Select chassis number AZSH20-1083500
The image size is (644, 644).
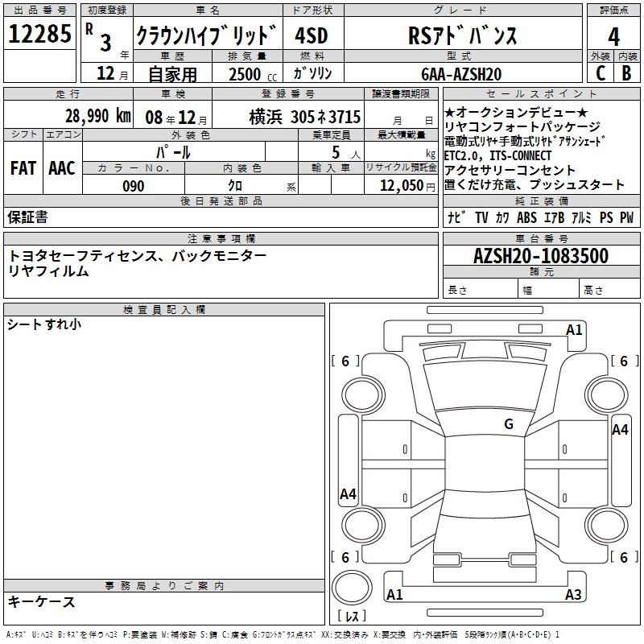point(540,256)
